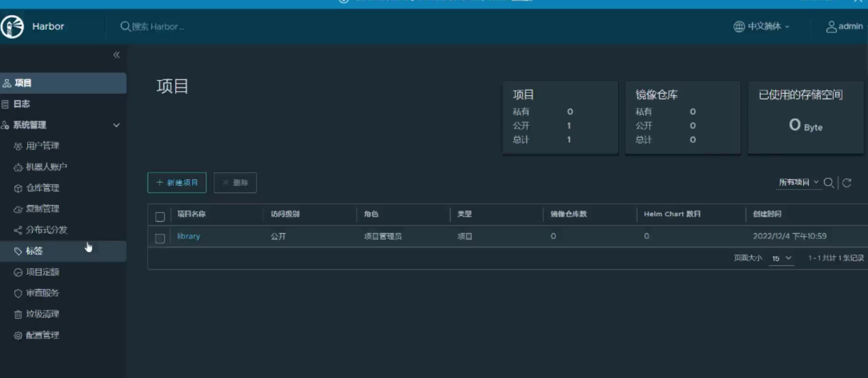This screenshot has height=378, width=868.
Task: Click 1-1 共计 1 条记录 text
Action: [x=836, y=258]
